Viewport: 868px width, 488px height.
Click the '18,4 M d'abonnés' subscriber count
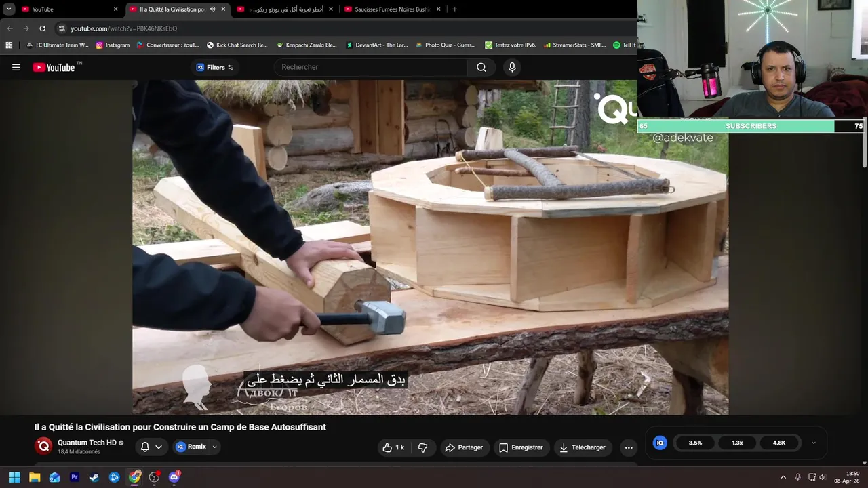tap(79, 452)
